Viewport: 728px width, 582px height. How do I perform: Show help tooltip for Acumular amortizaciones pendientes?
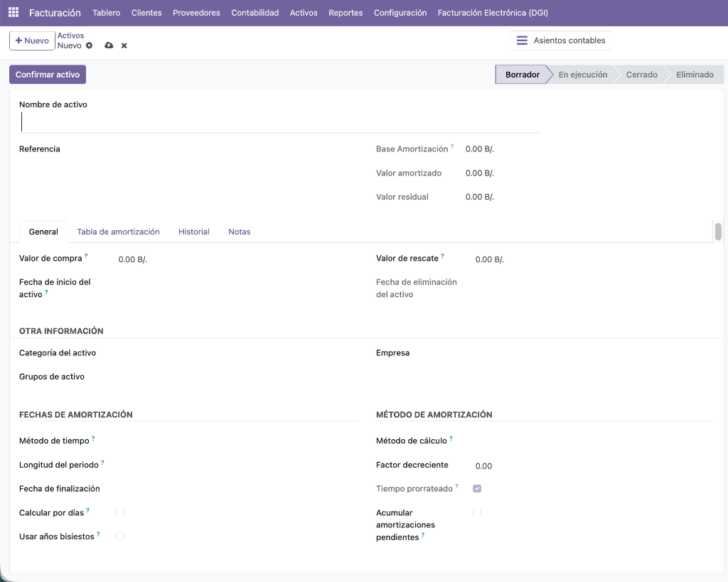(423, 534)
